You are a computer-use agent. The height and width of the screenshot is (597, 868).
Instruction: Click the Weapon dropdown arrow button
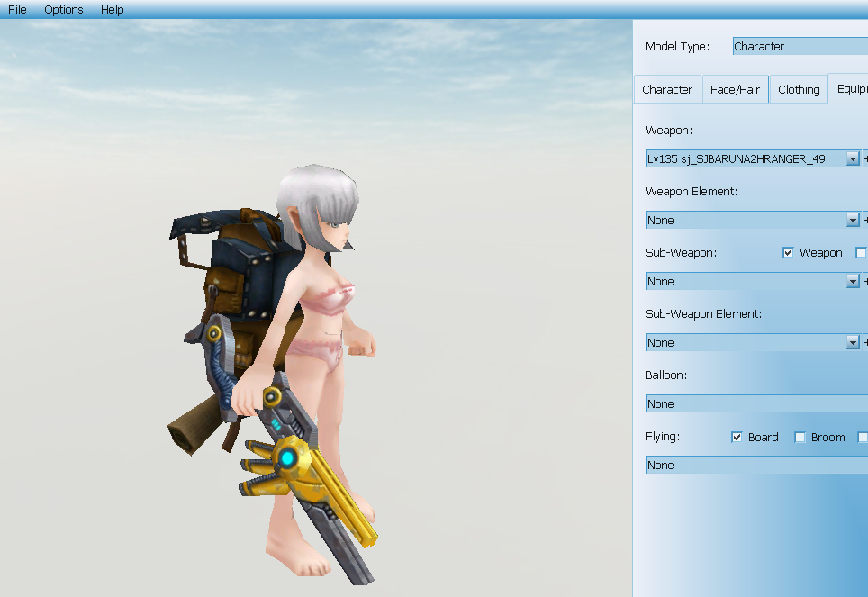(x=853, y=159)
